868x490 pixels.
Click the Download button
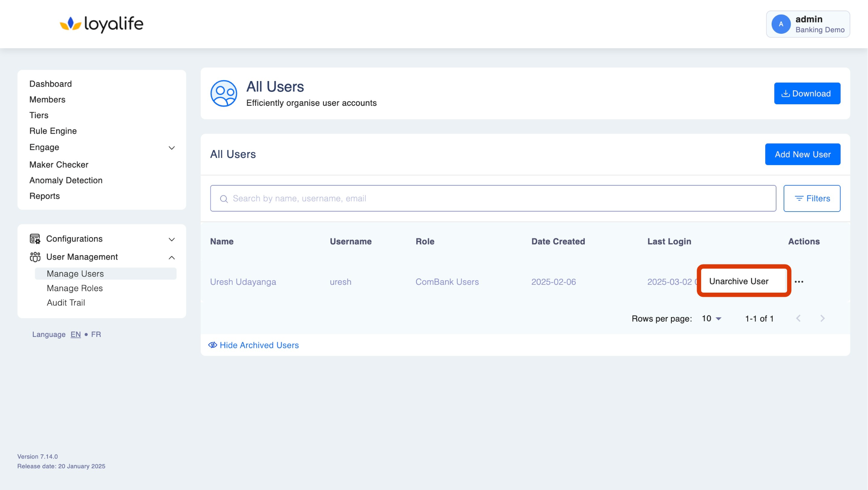[807, 93]
